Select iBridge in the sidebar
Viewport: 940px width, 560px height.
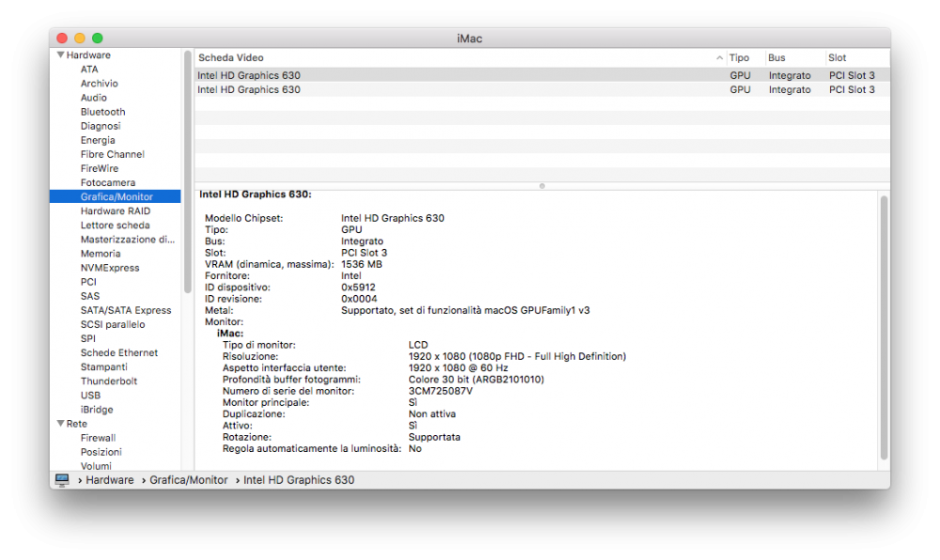click(x=97, y=410)
